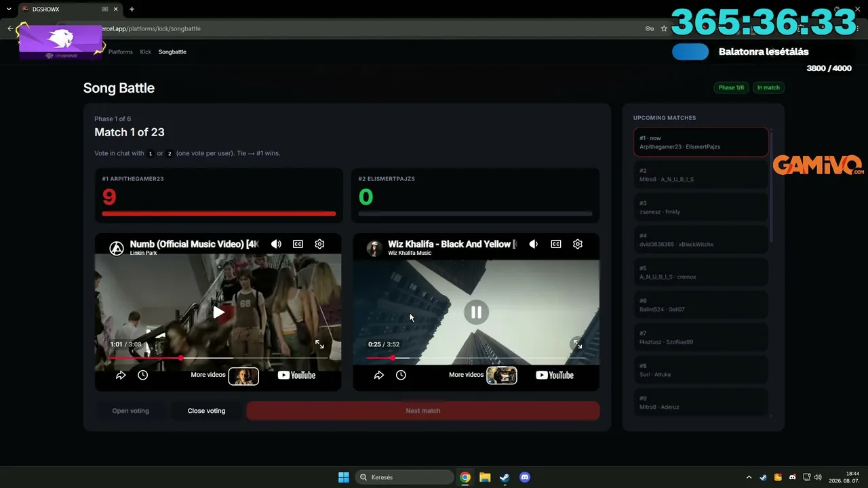Select the Songbattle breadcrumb
Viewport: 868px width, 488px height.
click(x=172, y=52)
